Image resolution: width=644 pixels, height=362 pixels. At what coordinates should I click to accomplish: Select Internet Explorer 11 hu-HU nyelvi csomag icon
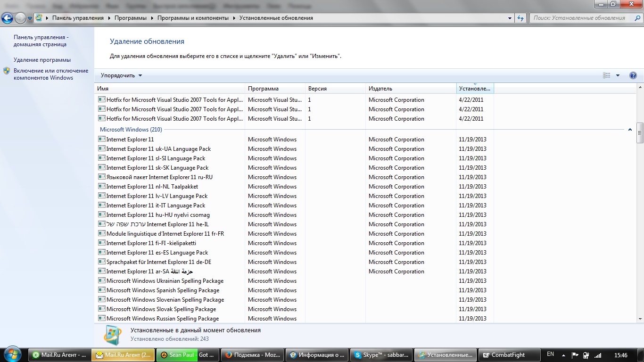(x=101, y=214)
